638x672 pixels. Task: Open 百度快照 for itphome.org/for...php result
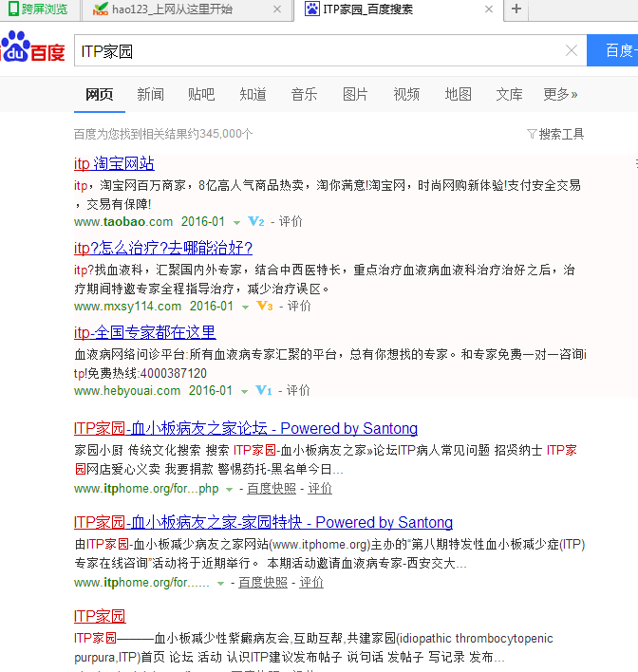[x=272, y=489]
